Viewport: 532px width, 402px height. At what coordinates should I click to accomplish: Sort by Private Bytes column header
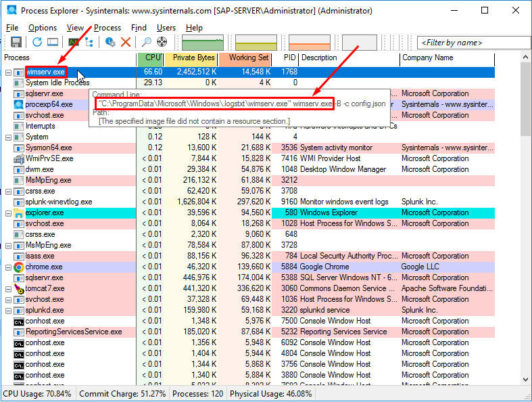click(191, 58)
